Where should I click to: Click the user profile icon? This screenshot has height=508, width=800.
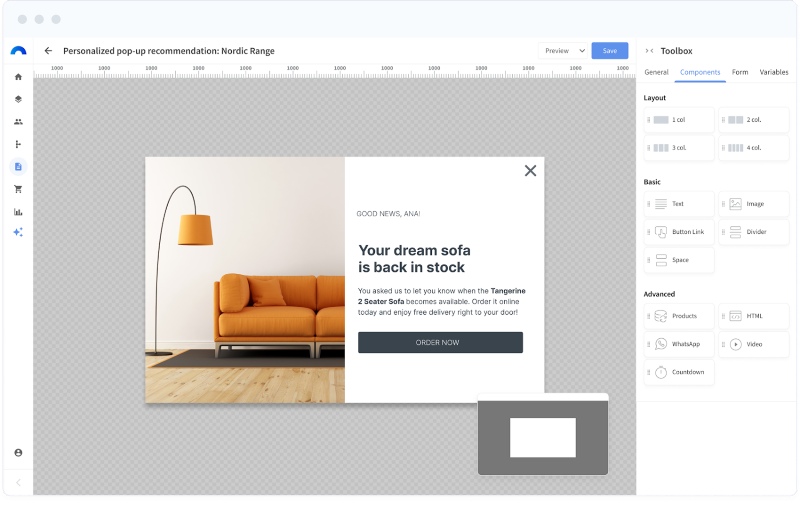(18, 452)
